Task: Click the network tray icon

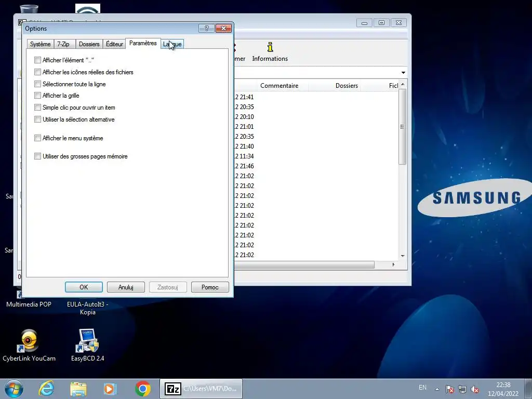Action: (x=462, y=389)
